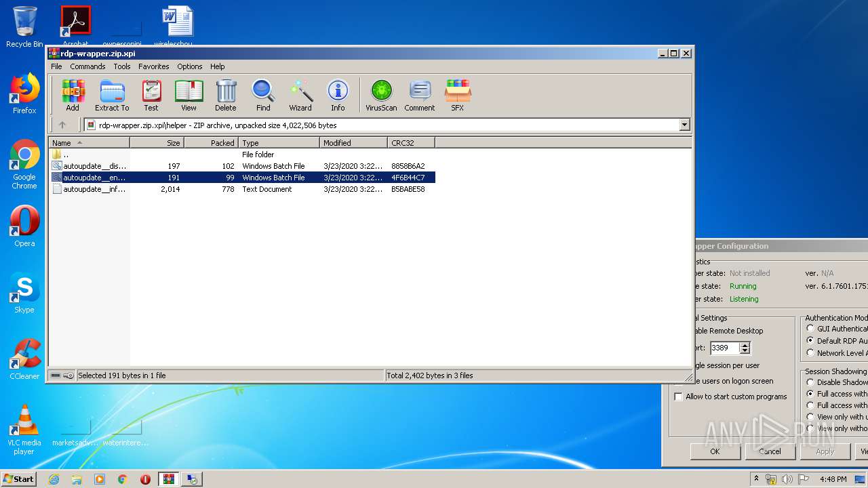Image resolution: width=868 pixels, height=488 pixels.
Task: Click Apply in RDP Wrapper Configuration
Action: point(825,451)
